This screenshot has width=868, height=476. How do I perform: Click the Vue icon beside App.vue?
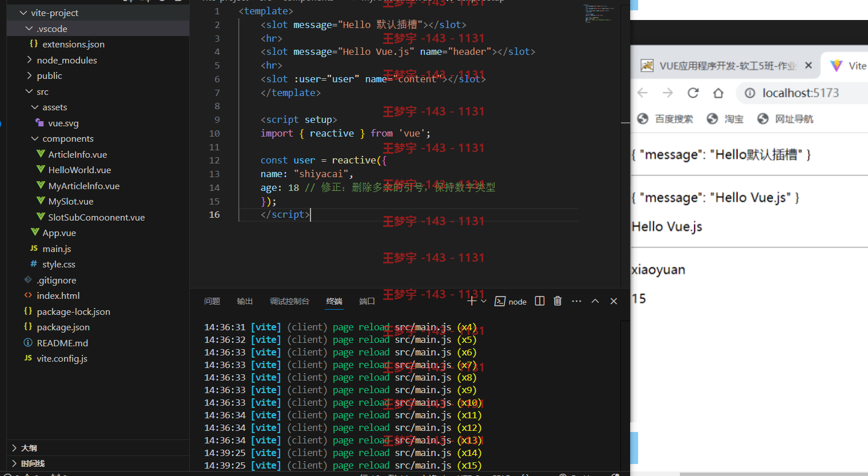[x=35, y=232]
